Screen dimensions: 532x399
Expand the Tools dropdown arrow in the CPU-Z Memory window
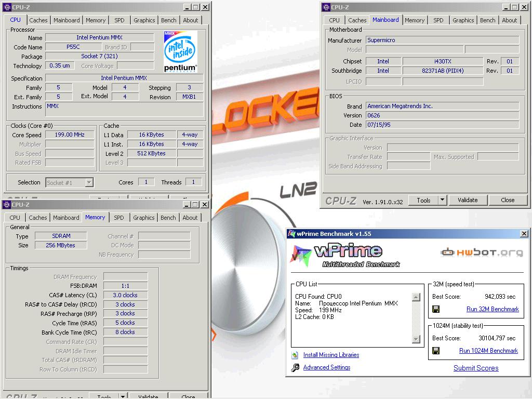pos(123,396)
